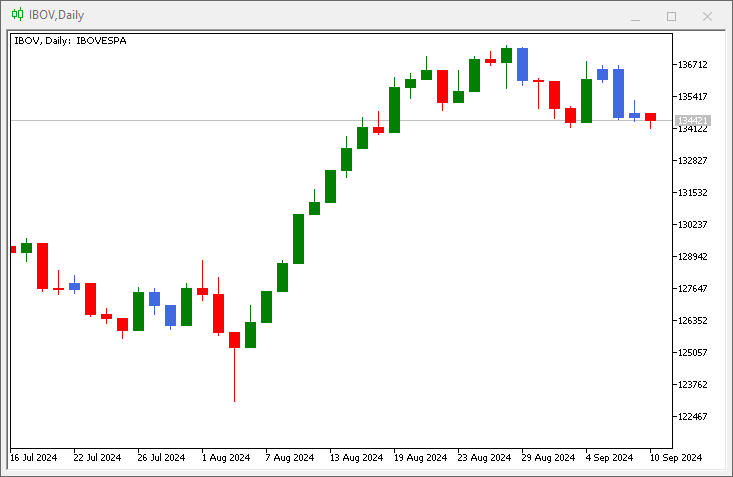Select the 134421 current price label
Screen dimensions: 733x477
click(x=693, y=121)
